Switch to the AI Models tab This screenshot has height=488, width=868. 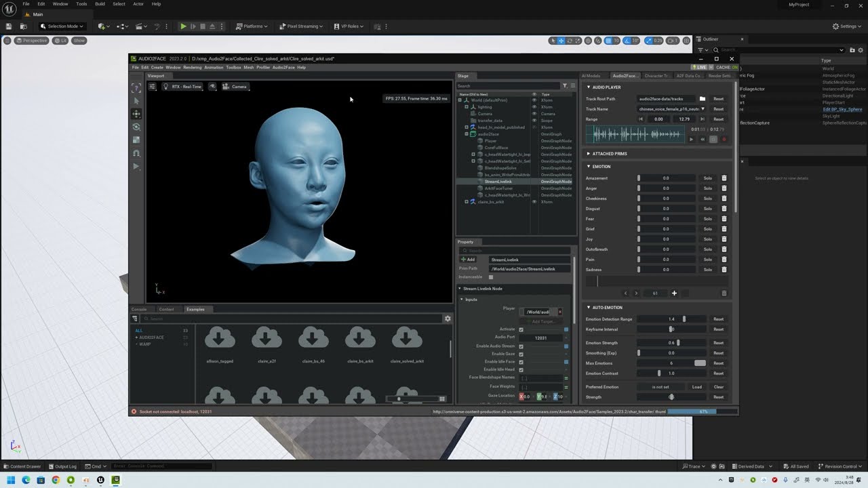(x=591, y=76)
